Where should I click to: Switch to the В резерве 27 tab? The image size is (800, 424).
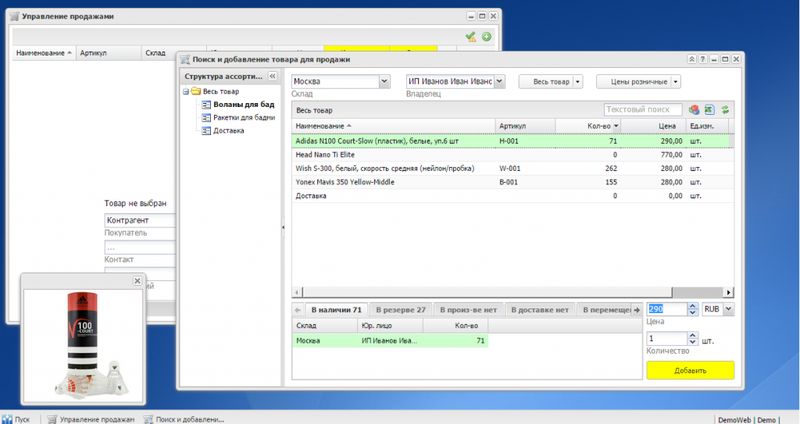401,310
